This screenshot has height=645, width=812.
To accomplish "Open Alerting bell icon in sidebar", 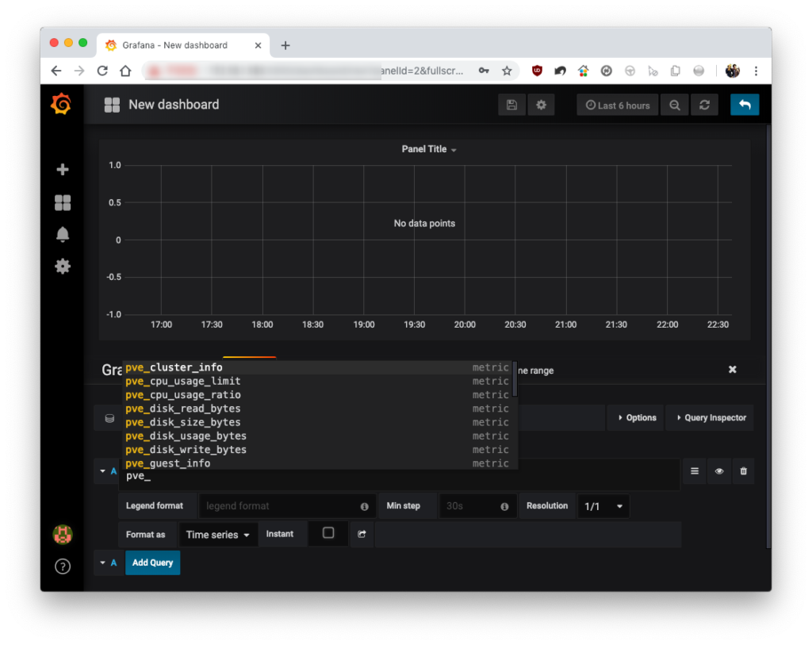I will [x=63, y=234].
